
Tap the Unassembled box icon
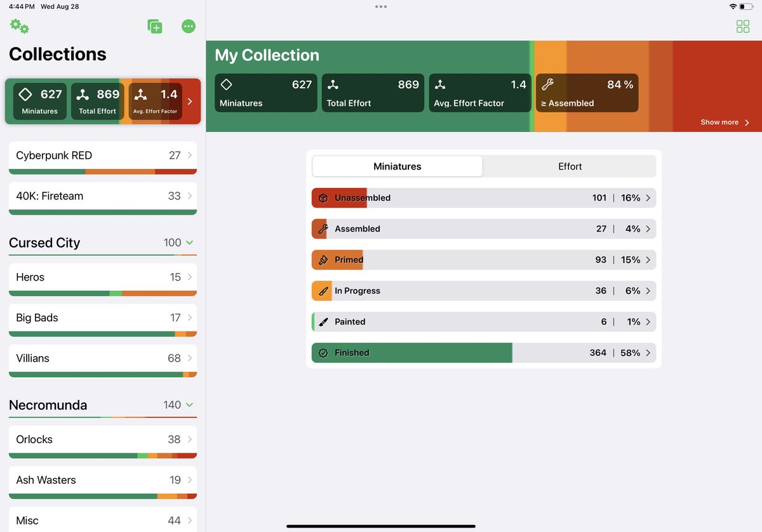pyautogui.click(x=323, y=198)
